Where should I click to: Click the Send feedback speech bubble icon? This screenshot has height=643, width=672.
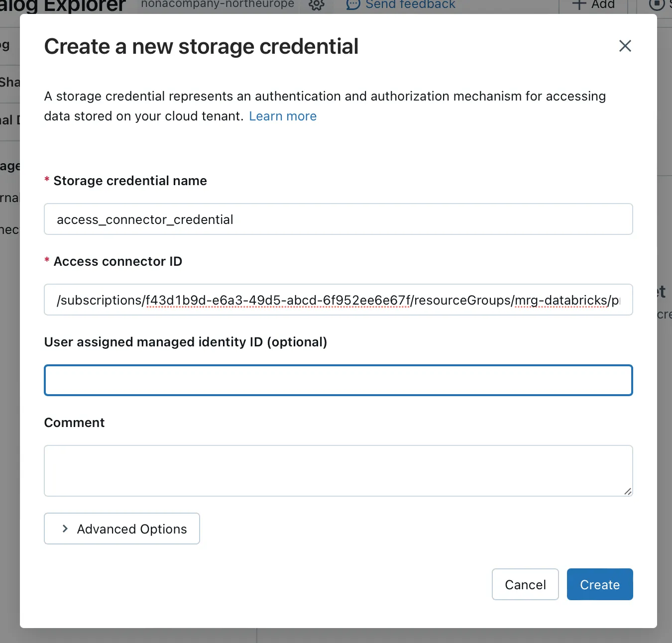pyautogui.click(x=353, y=4)
